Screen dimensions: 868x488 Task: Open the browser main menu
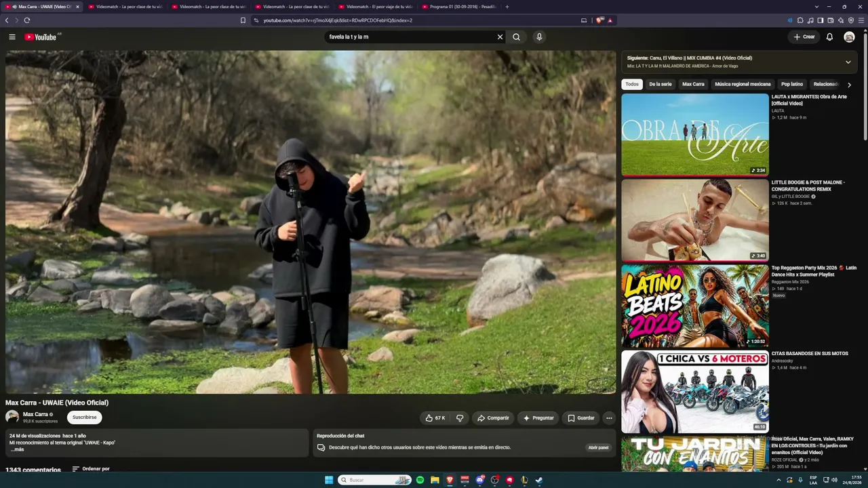pos(861,20)
